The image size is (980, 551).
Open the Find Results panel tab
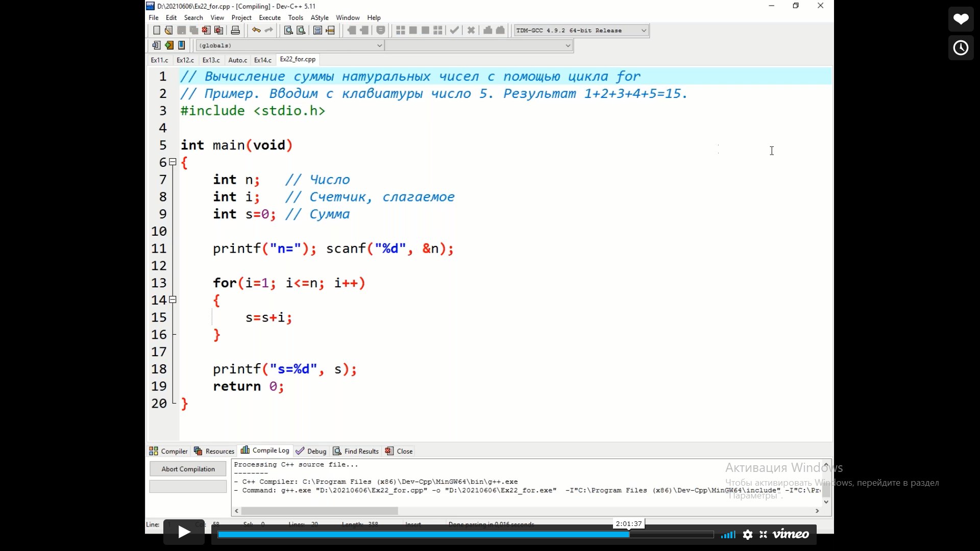[x=356, y=452]
